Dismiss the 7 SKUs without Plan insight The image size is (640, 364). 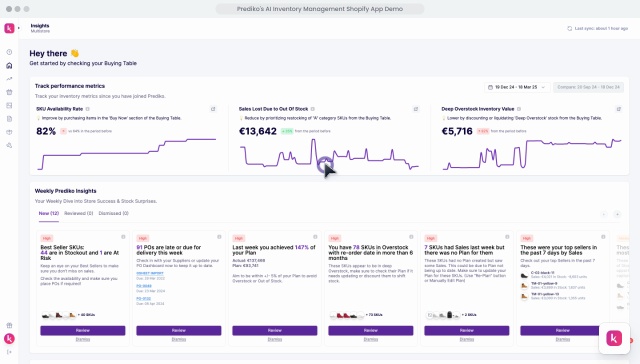click(x=467, y=340)
